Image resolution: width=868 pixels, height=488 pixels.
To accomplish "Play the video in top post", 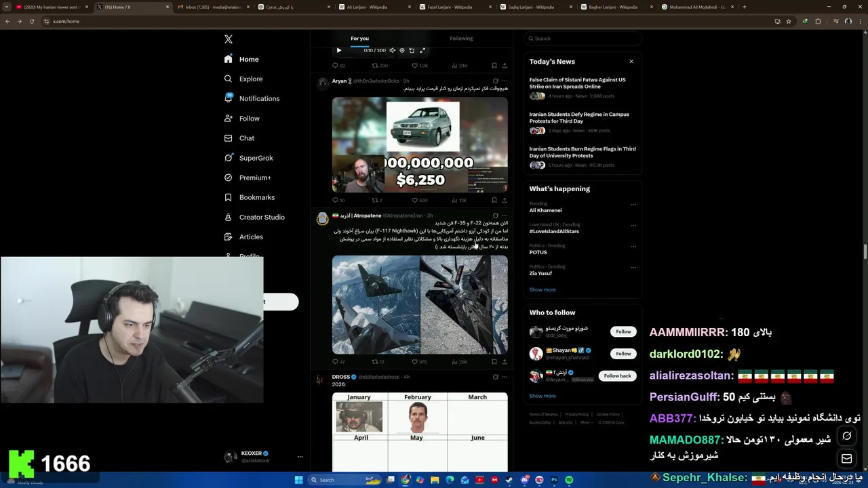I will pos(339,50).
